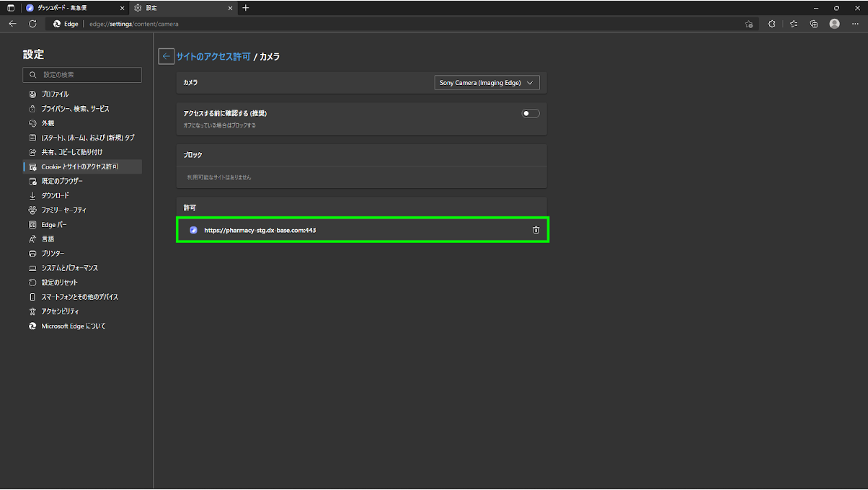
Task: Delete the pharmacy-stg site camera permission
Action: [x=536, y=230]
